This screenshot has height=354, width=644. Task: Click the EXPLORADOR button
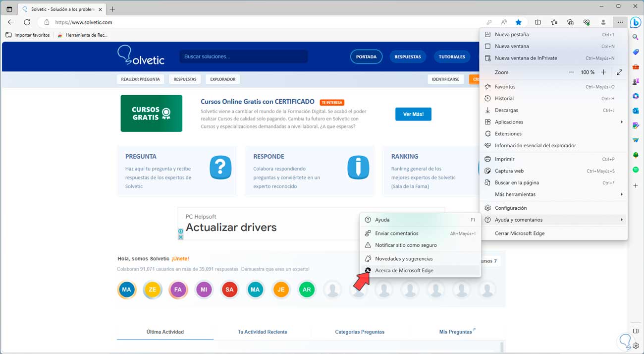point(223,79)
